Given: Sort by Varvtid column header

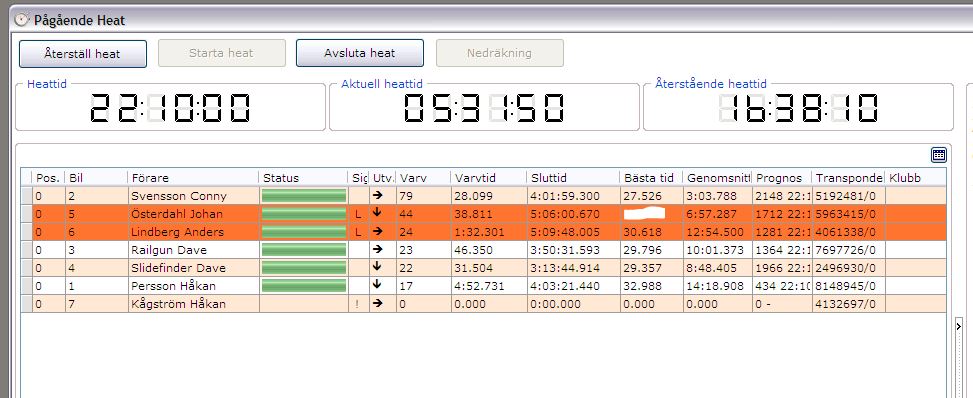Looking at the screenshot, I should [x=489, y=178].
